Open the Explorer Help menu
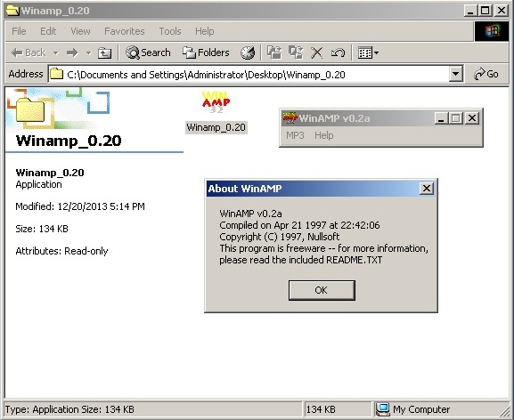 [x=205, y=31]
